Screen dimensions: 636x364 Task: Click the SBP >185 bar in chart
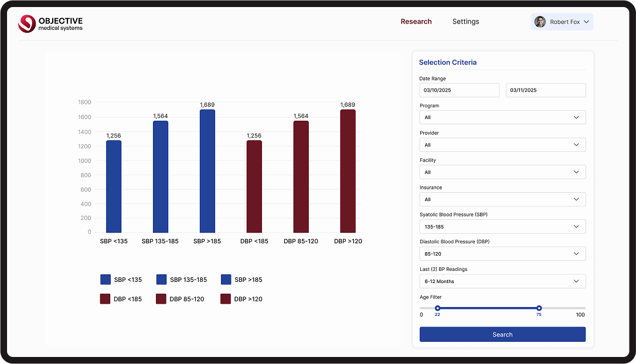pos(207,171)
